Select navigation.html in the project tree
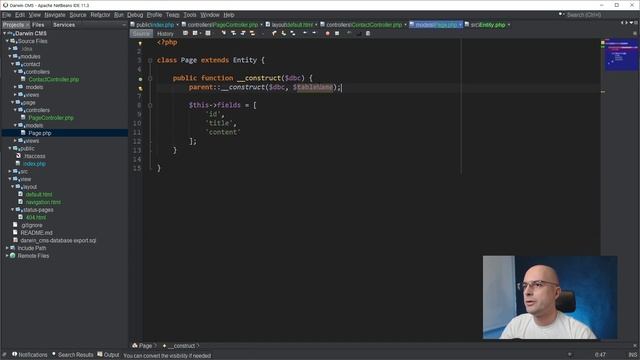The width and height of the screenshot is (640, 360). (x=43, y=202)
